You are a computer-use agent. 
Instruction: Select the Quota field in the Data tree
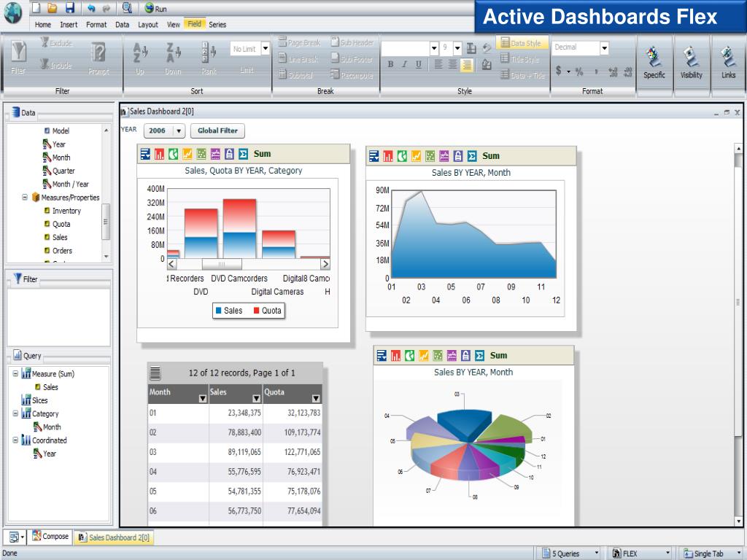[x=61, y=224]
